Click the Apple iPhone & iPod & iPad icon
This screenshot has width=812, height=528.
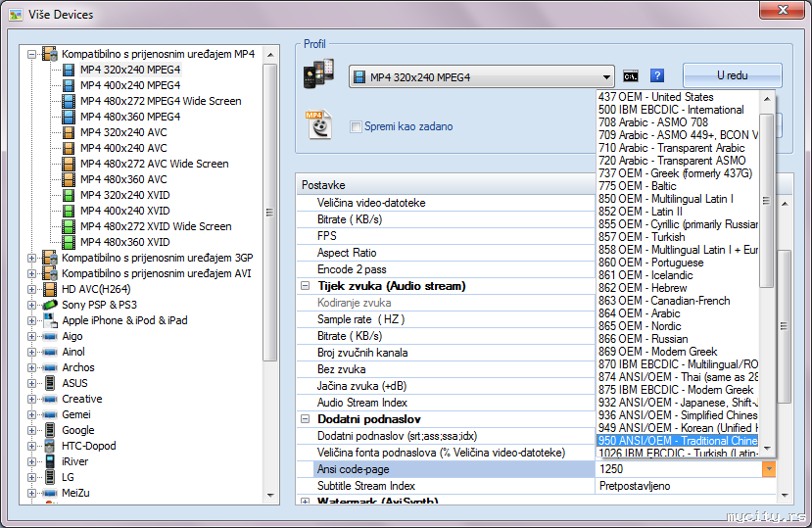pyautogui.click(x=50, y=320)
